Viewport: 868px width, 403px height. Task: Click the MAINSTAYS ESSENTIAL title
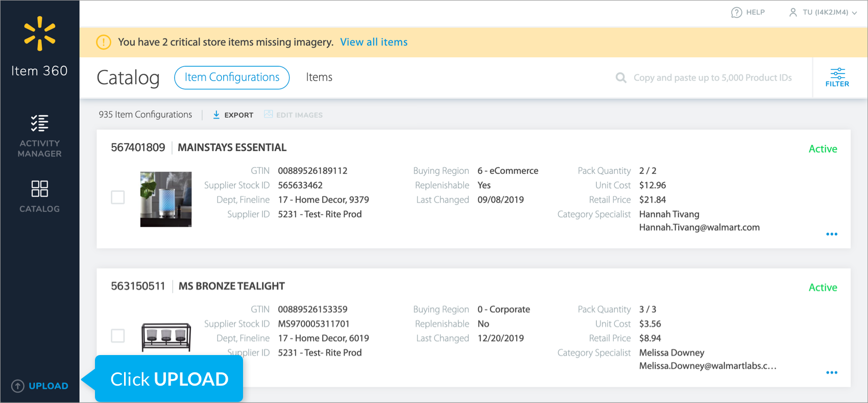[232, 147]
